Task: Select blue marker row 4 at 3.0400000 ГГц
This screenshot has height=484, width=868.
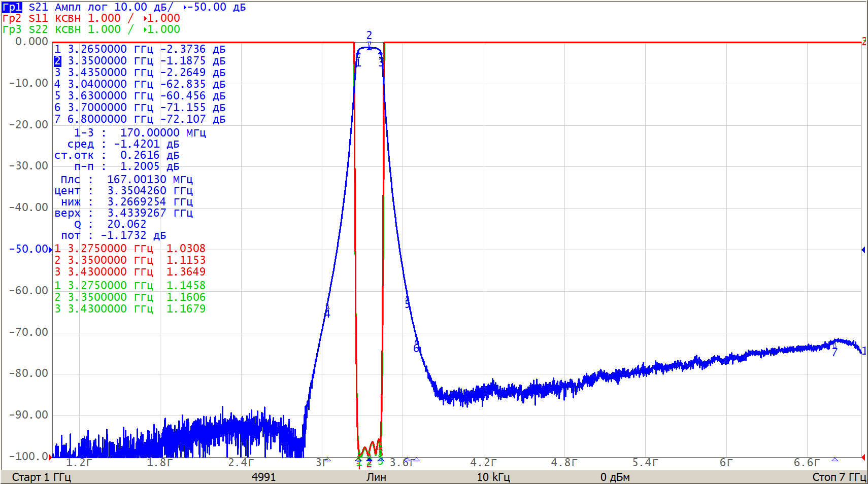Action: coord(140,84)
